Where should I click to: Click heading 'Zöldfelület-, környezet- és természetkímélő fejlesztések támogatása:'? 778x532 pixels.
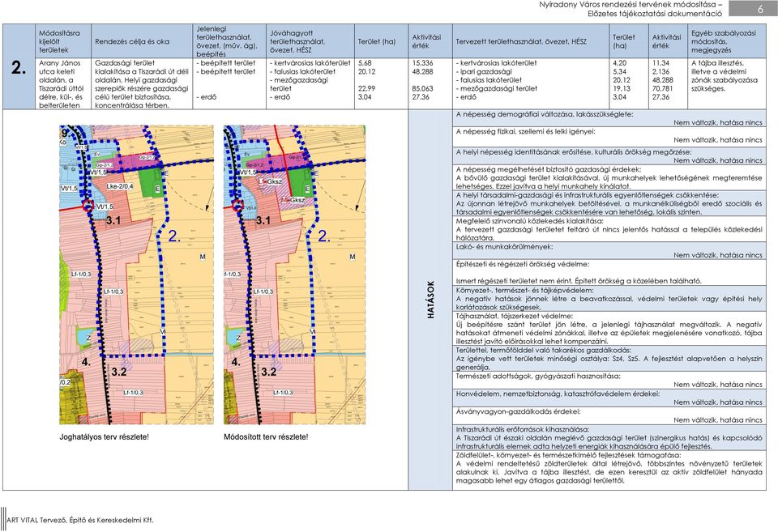[x=568, y=454]
